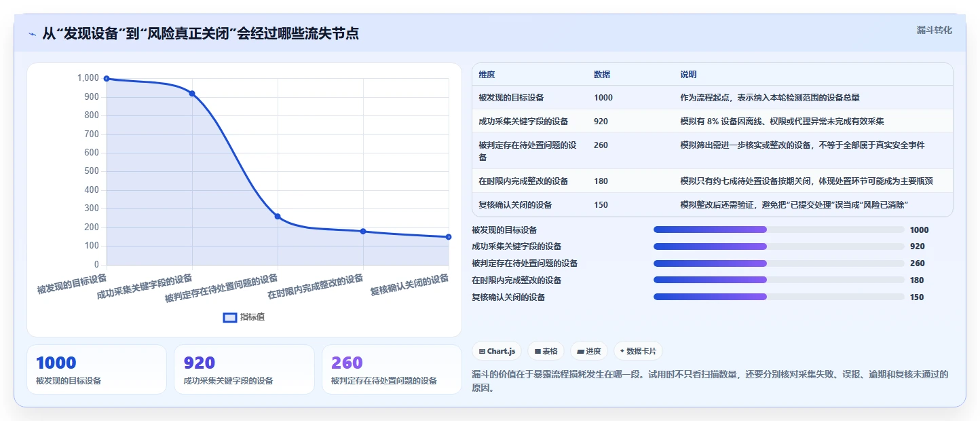Click table cell 复核确认关闭的设备

tap(515, 205)
